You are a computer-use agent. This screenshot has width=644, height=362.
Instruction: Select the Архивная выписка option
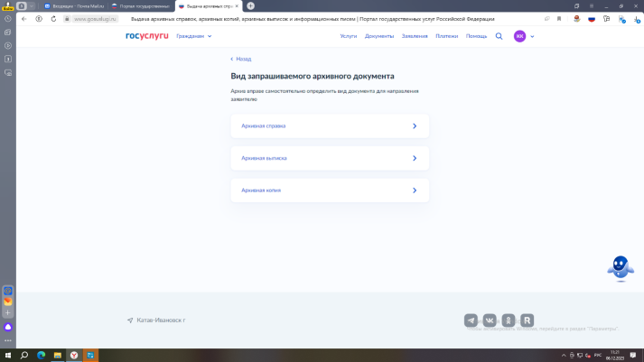(x=330, y=158)
